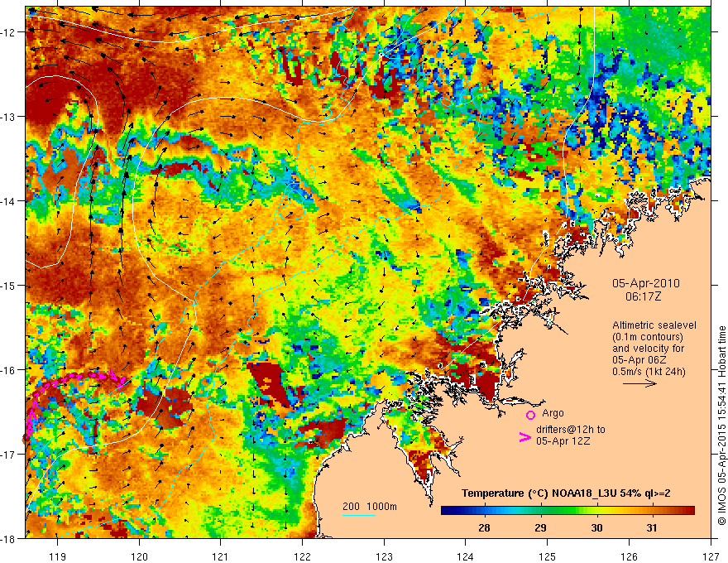Click color bar value 30
The height and width of the screenshot is (563, 728).
596,527
